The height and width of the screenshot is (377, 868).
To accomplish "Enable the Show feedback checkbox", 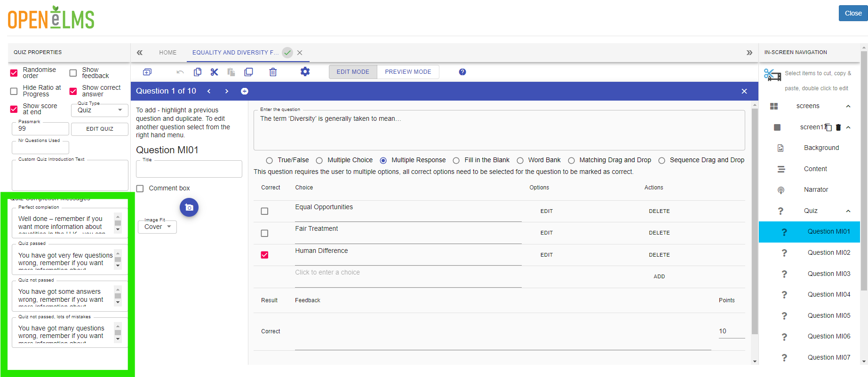I will 73,73.
